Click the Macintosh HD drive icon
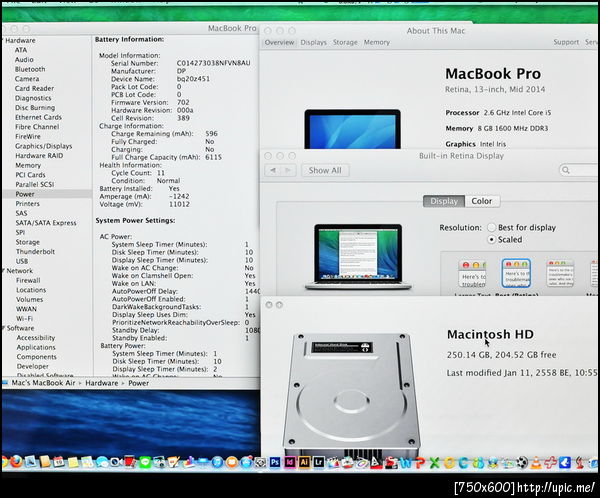The image size is (600, 498). 351,394
